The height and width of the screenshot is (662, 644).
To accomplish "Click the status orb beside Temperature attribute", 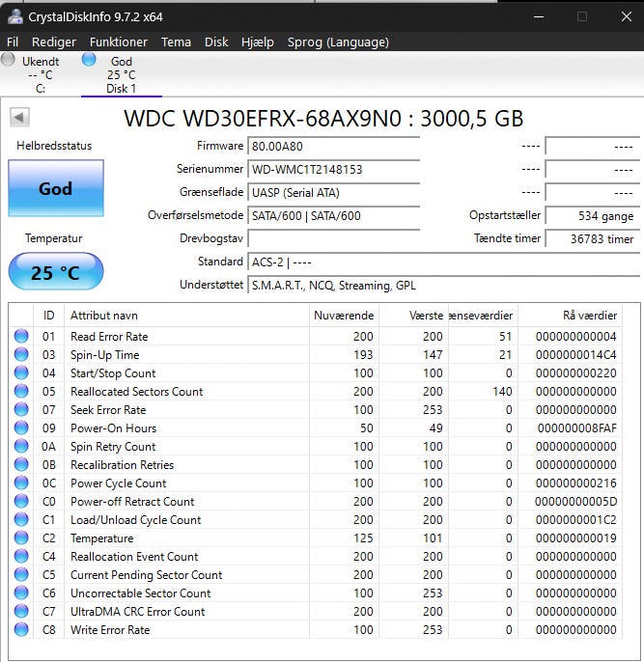I will click(x=21, y=538).
